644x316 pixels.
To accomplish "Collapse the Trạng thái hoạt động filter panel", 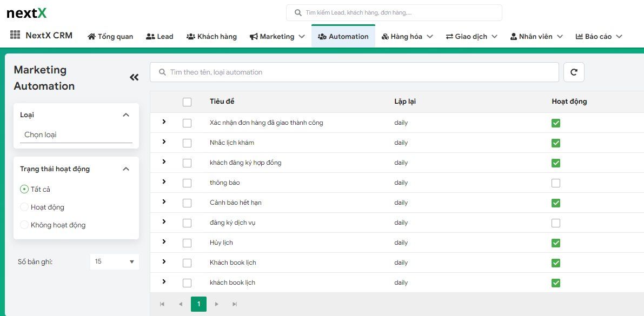I will tap(126, 169).
